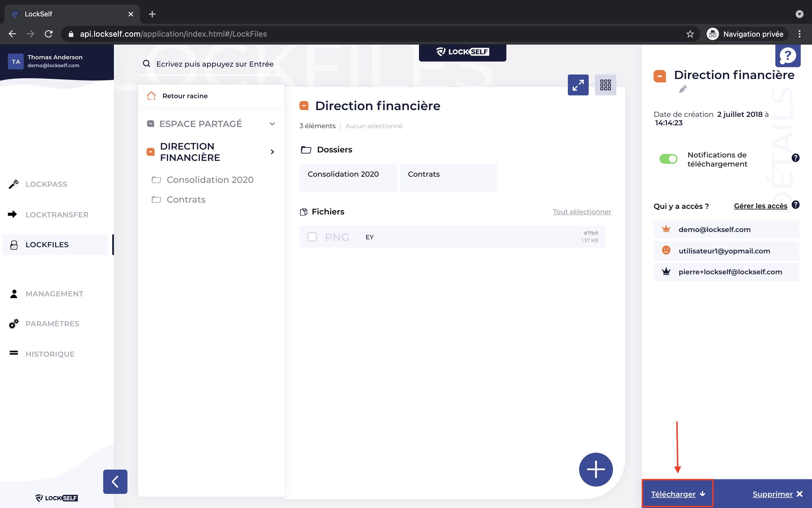Screen dimensions: 812x508
Task: Click the Retour racine home icon
Action: [x=151, y=96]
